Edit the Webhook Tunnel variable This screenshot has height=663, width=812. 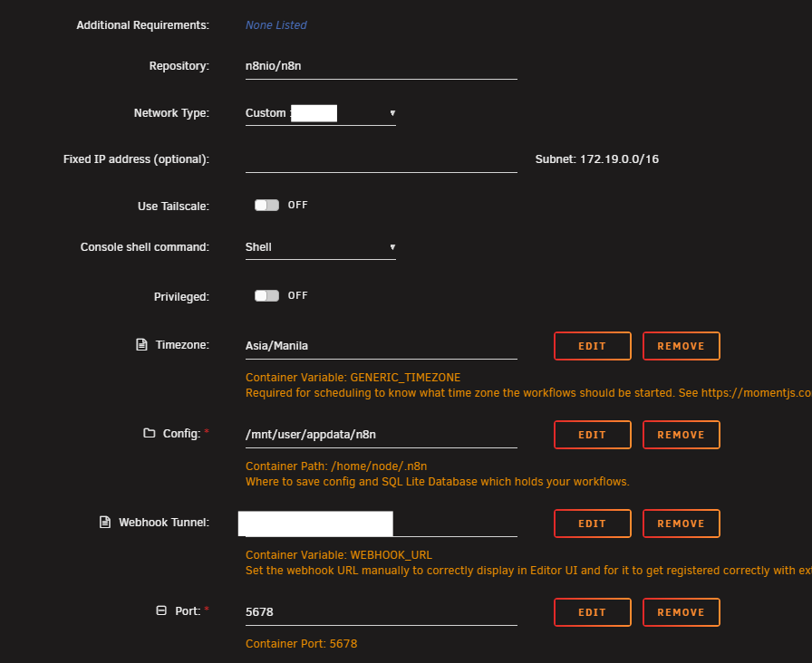[592, 523]
